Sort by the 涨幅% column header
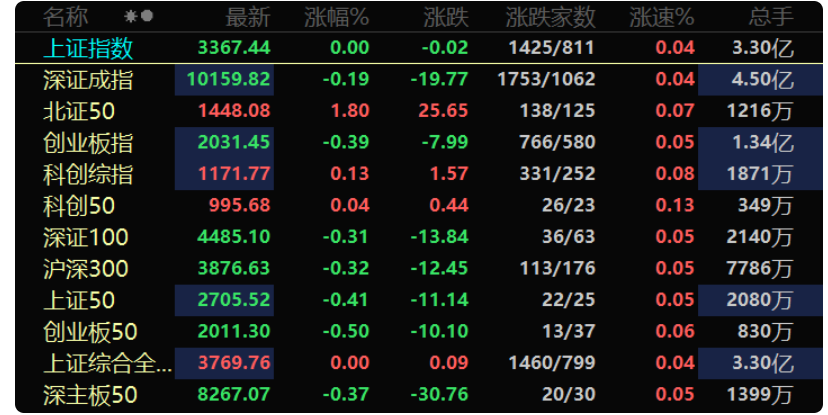 pyautogui.click(x=336, y=17)
